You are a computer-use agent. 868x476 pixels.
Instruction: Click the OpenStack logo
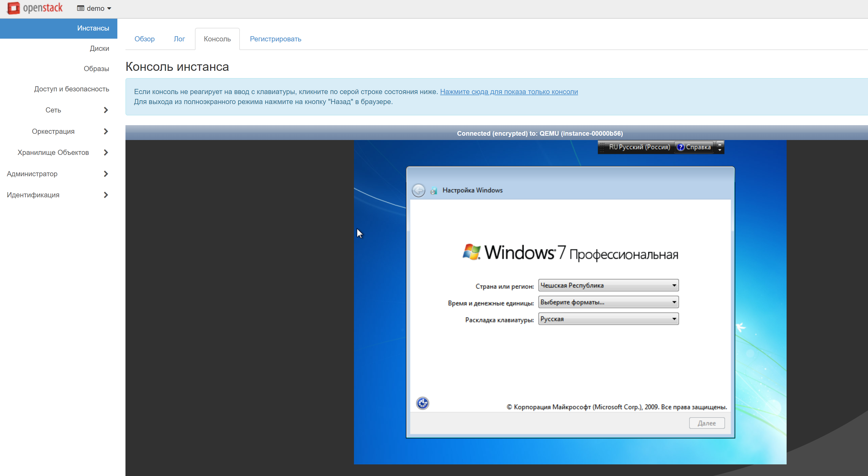click(x=35, y=8)
